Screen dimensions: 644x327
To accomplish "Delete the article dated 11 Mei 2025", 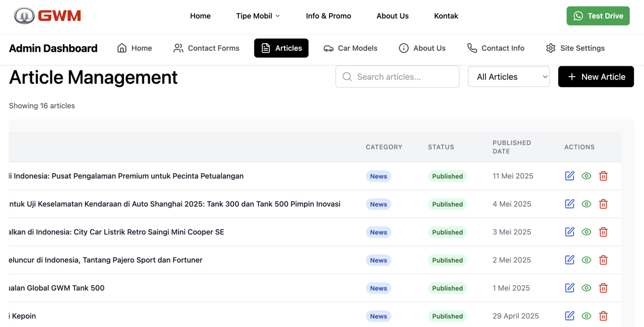I will [x=603, y=176].
